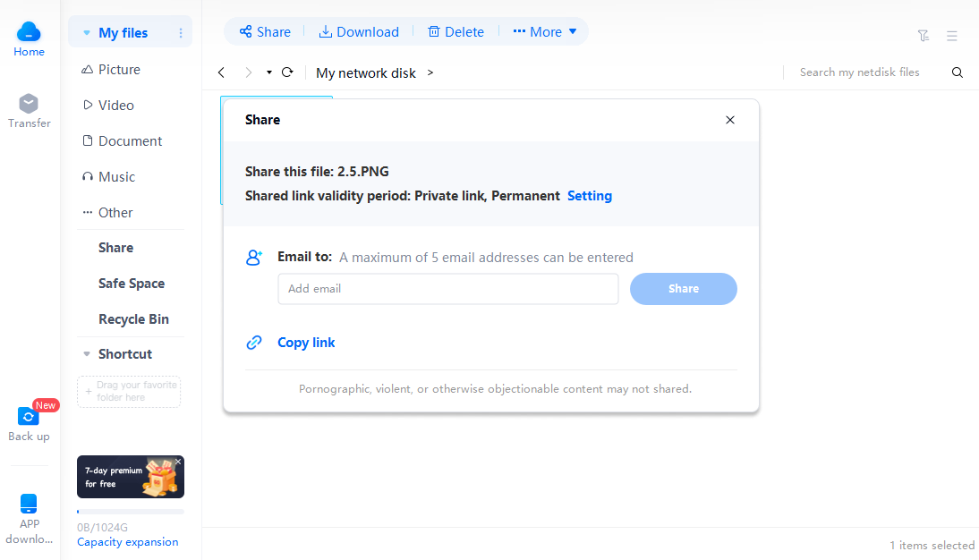Viewport: 979px width, 560px height.
Task: Click the Setting link for link validity
Action: (590, 196)
